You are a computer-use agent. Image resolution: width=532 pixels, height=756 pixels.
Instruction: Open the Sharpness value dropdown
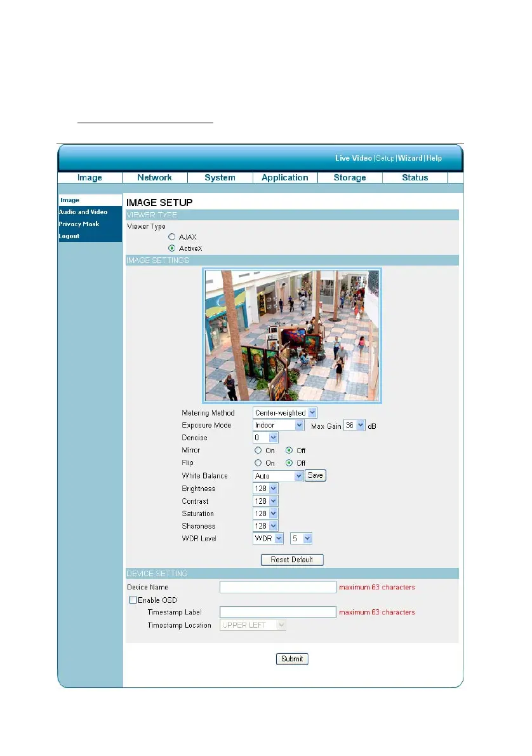[x=265, y=526]
